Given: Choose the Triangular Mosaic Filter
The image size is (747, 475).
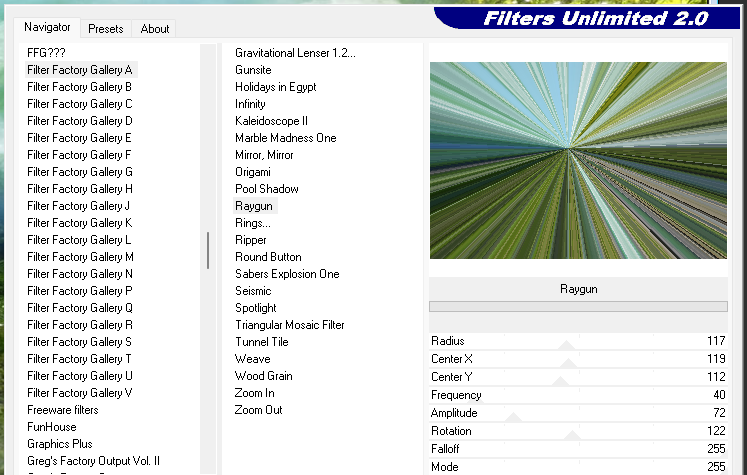Looking at the screenshot, I should [290, 325].
